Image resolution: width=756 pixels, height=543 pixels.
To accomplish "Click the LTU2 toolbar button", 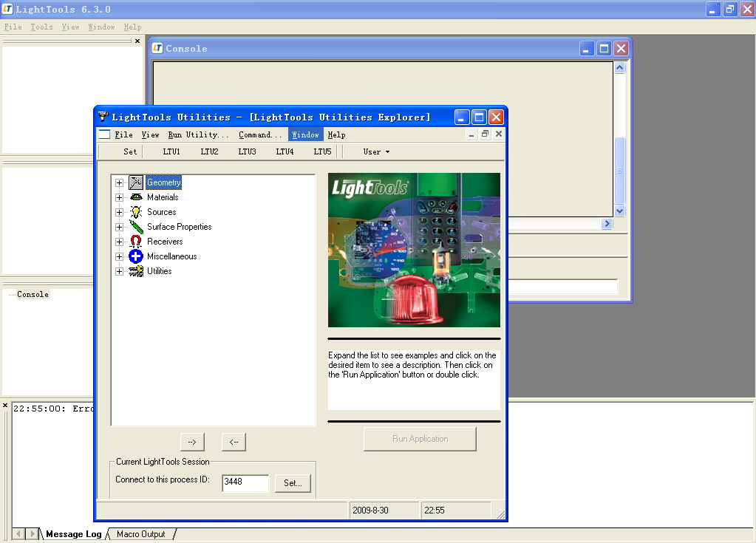I will (209, 151).
